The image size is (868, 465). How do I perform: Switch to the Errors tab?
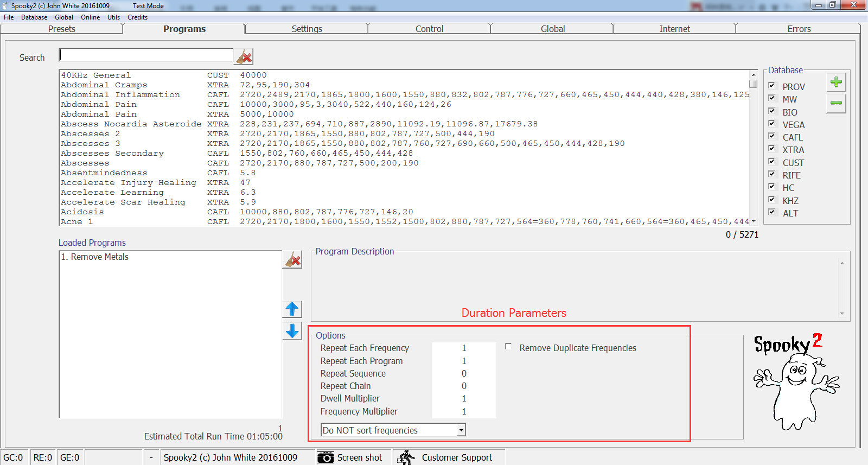[799, 29]
